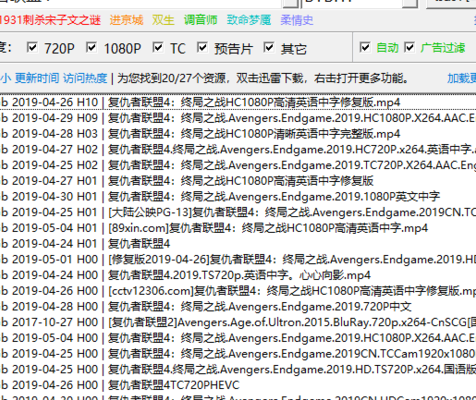Image resolution: width=476 pixels, height=400 pixels.
Task: Select the 2019-04-27 H01 修复版 row
Action: (238, 181)
